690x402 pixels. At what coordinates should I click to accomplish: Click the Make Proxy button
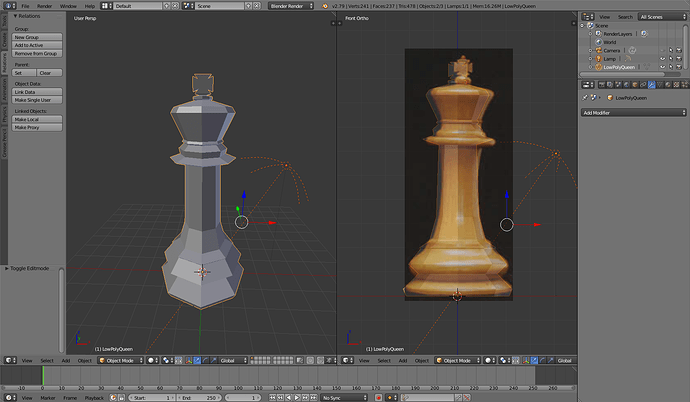coord(37,127)
